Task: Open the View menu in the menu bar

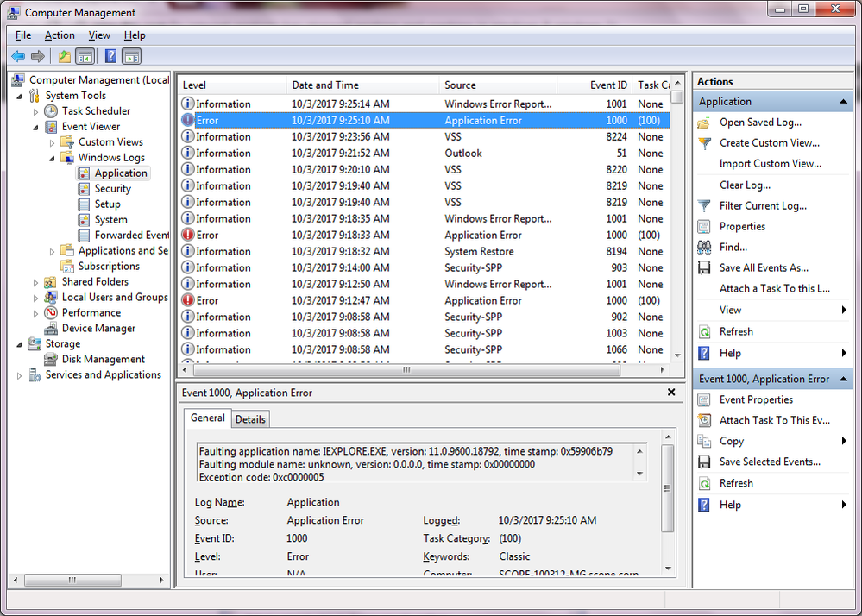Action: coord(99,35)
